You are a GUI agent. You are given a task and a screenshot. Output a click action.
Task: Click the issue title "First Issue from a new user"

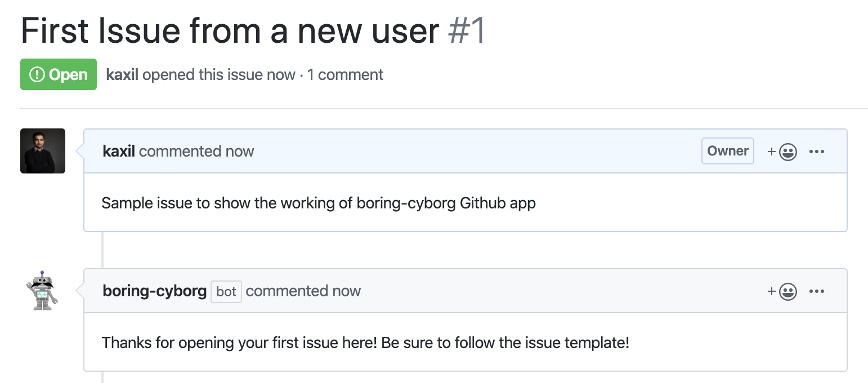(x=230, y=31)
